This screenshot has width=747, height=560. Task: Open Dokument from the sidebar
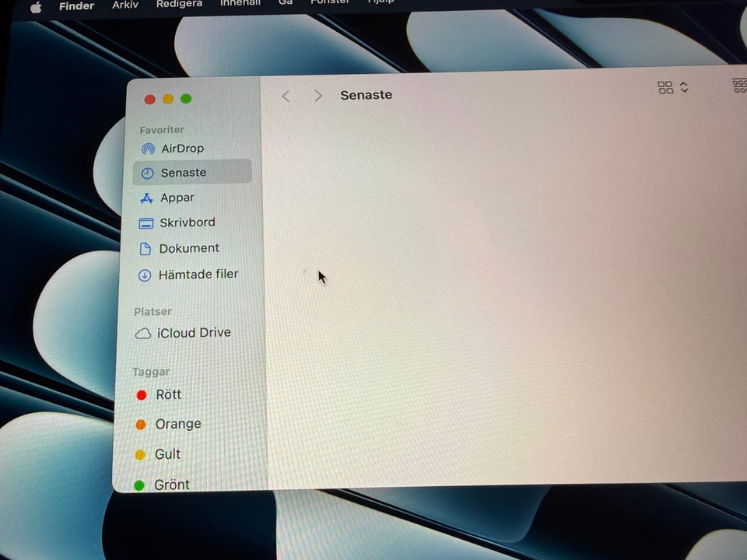point(179,248)
